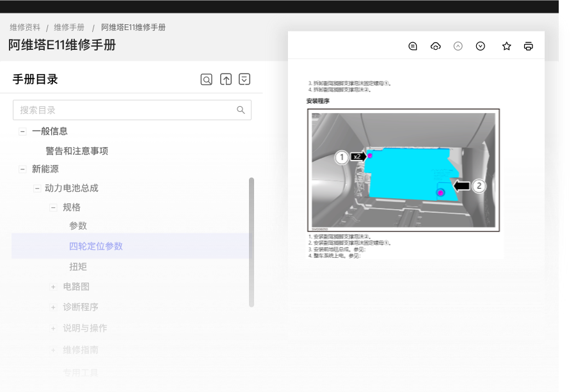
Task: Click the 安装程序 heading text
Action: 317,101
